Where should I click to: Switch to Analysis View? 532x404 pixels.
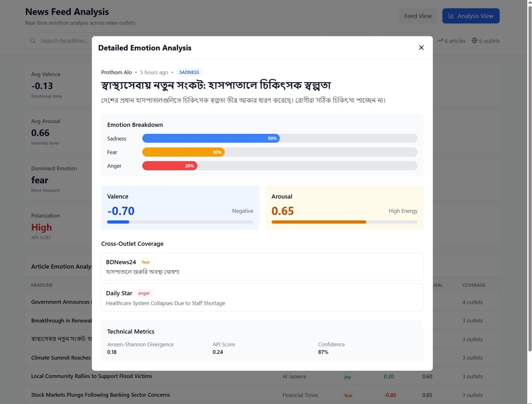point(471,16)
